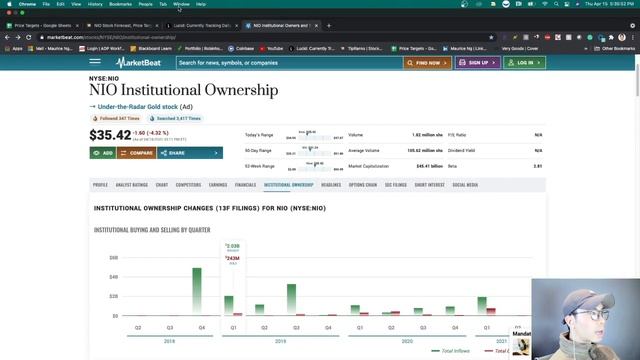Click the browser address bar
Screen dimensions: 640x360
click(x=261, y=37)
